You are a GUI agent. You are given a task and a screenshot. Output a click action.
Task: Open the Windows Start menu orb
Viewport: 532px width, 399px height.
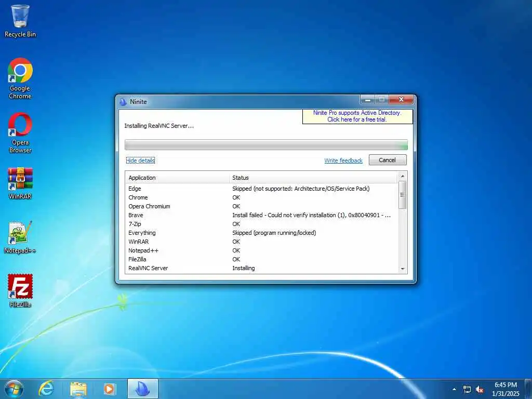pos(14,389)
